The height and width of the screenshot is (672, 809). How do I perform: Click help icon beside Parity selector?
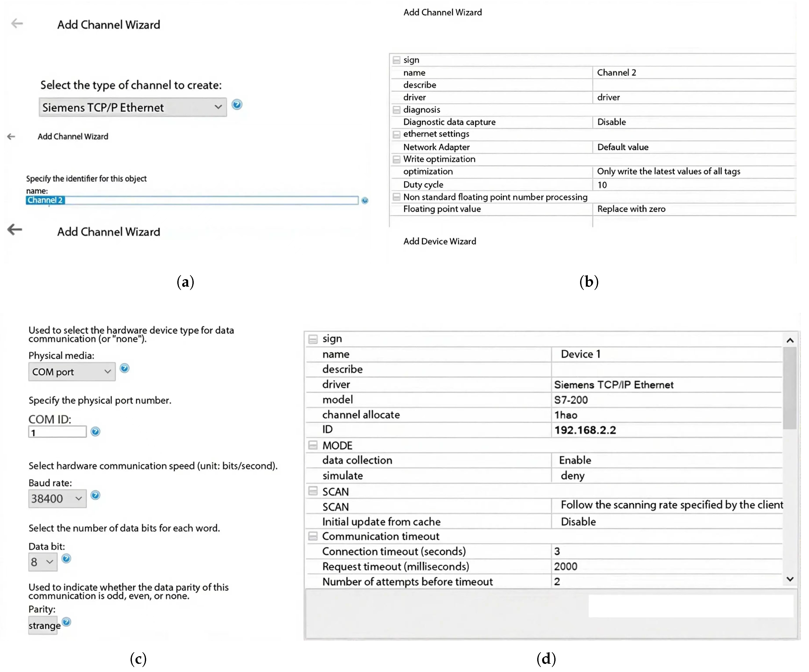(x=66, y=621)
